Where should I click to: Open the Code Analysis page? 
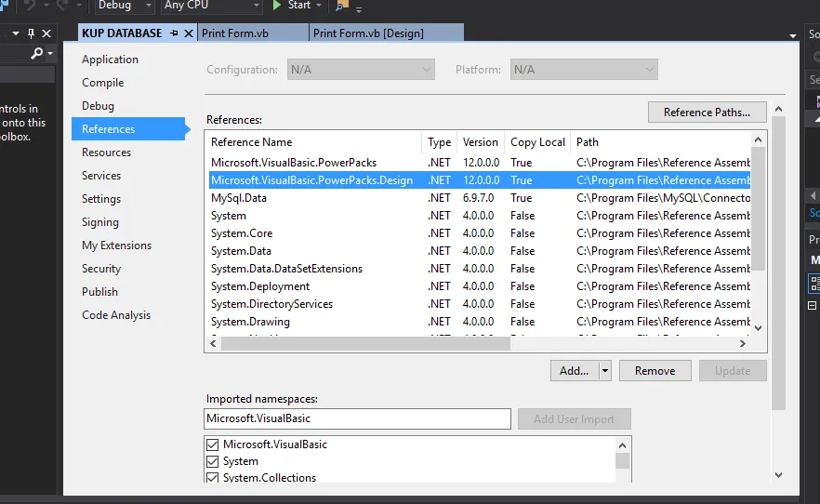tap(116, 315)
